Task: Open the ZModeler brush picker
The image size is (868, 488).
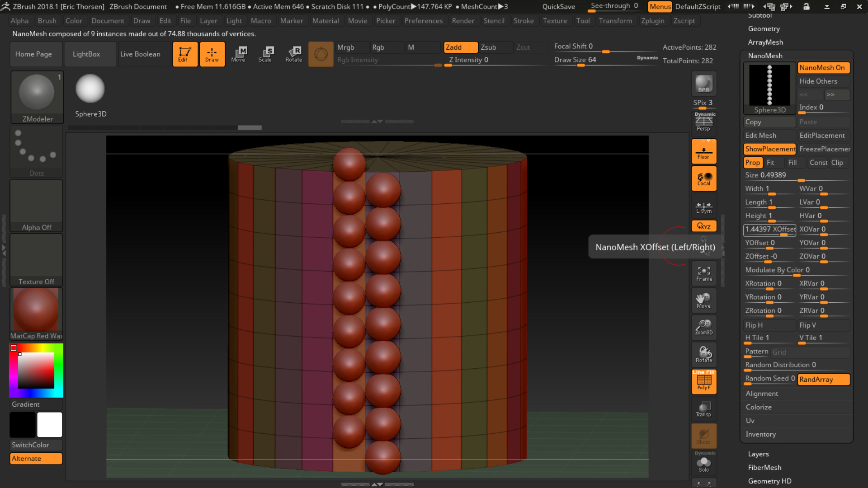Action: pyautogui.click(x=37, y=97)
